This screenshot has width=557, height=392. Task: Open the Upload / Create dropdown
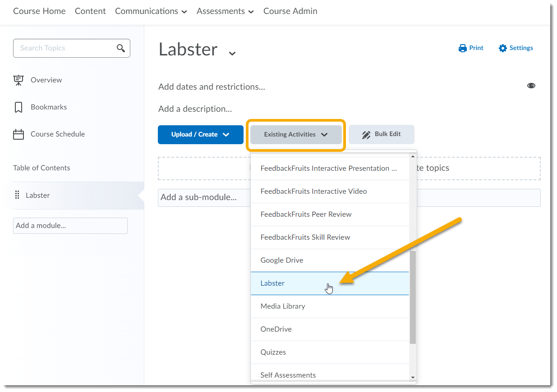200,134
